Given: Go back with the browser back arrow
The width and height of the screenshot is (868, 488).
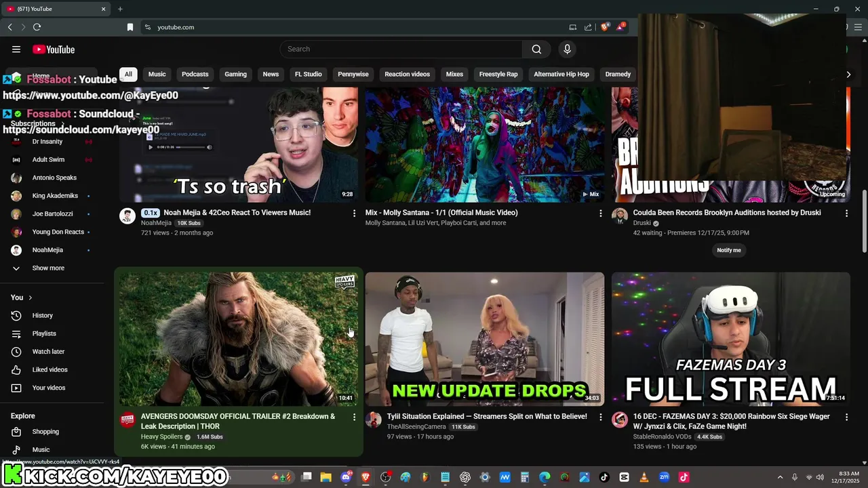Looking at the screenshot, I should [x=9, y=27].
